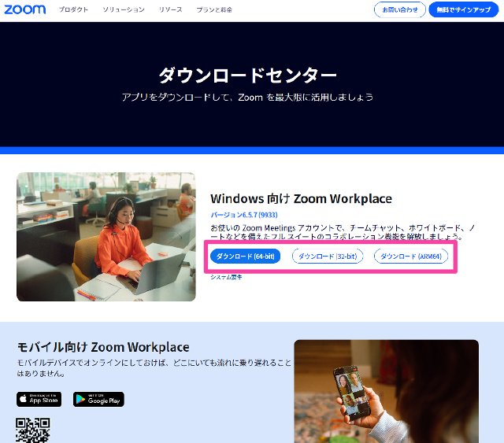Image resolution: width=504 pixels, height=443 pixels.
Task: Open the Google Play download badge
Action: point(98,399)
